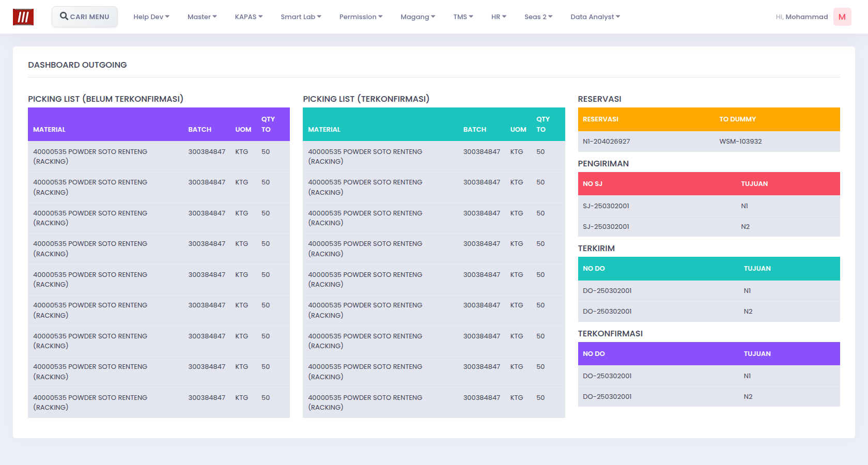This screenshot has width=868, height=465.
Task: Open the Data Analyst menu
Action: coord(595,17)
